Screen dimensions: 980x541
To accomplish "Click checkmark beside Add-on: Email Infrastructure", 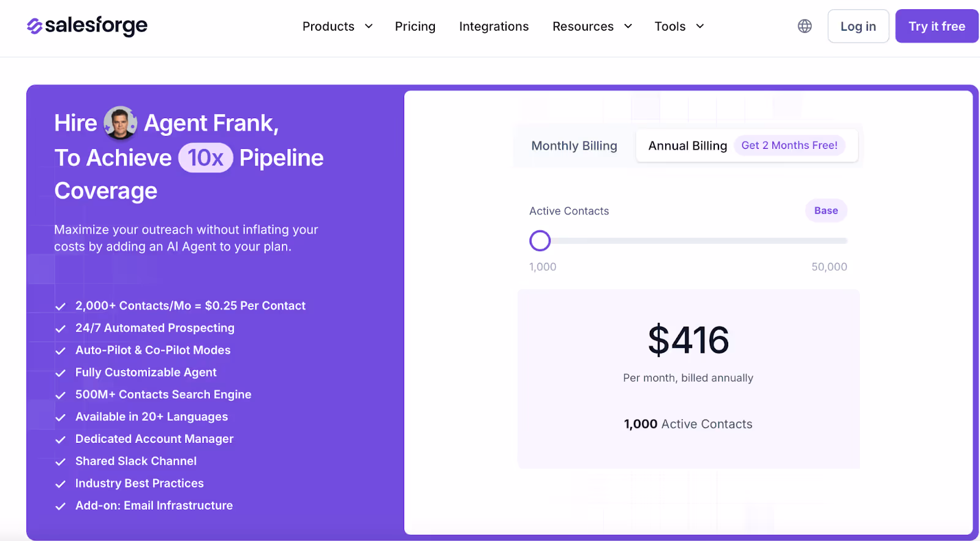I will (x=61, y=507).
